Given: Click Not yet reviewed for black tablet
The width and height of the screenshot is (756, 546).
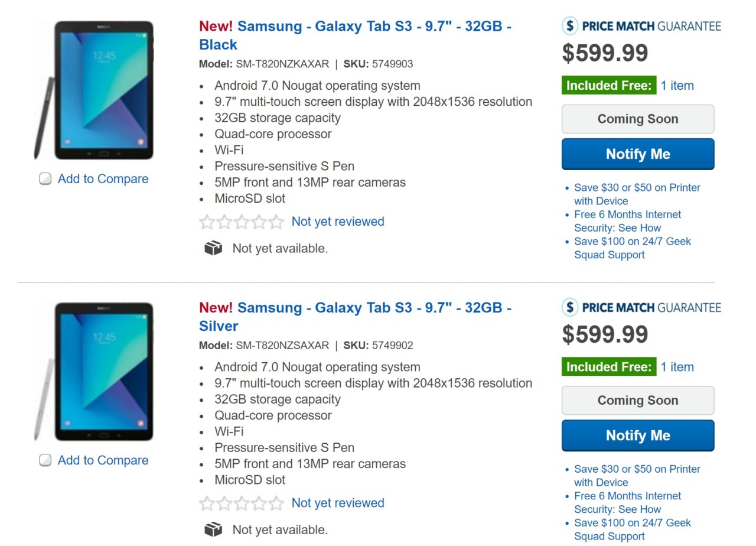Looking at the screenshot, I should click(x=338, y=222).
